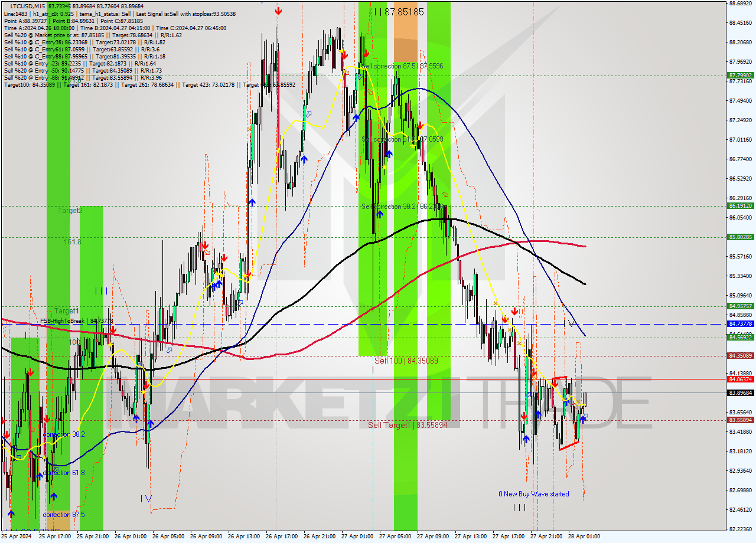This screenshot has width=756, height=543.
Task: Click the 'Sell correction 87.5 | 87.9596' label
Action: point(402,66)
